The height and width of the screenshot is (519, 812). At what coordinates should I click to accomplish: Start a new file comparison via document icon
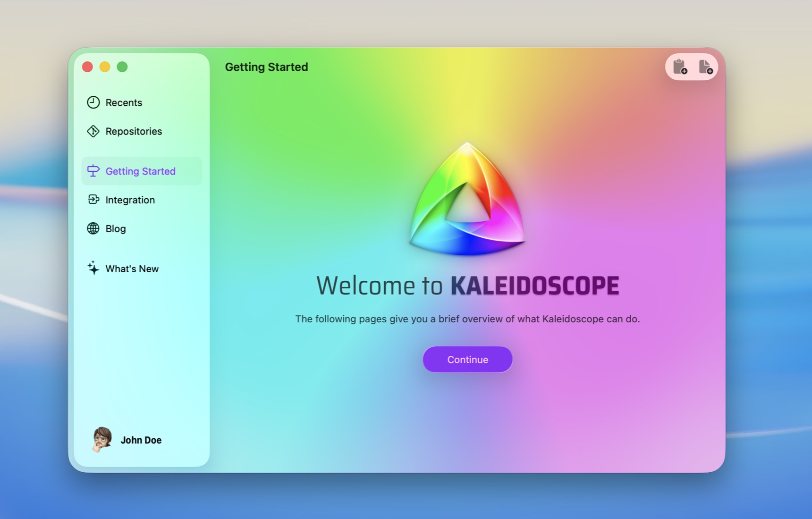click(704, 67)
